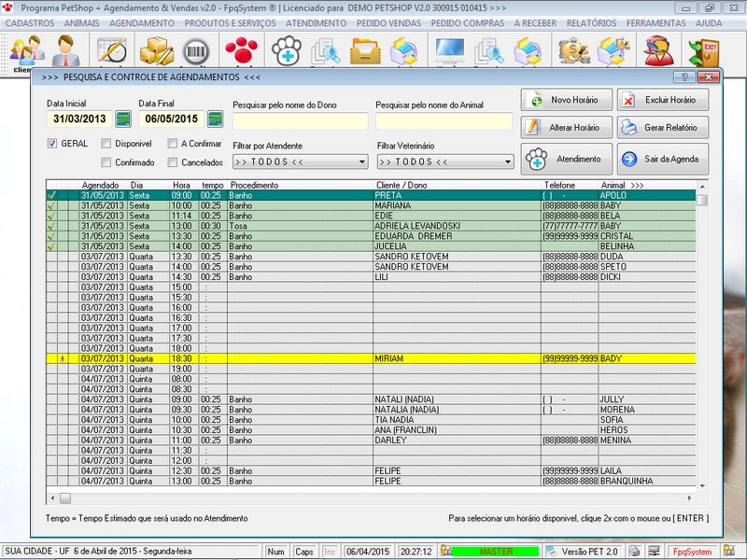
Task: Check the Cancelados checkbox
Action: coord(173,162)
